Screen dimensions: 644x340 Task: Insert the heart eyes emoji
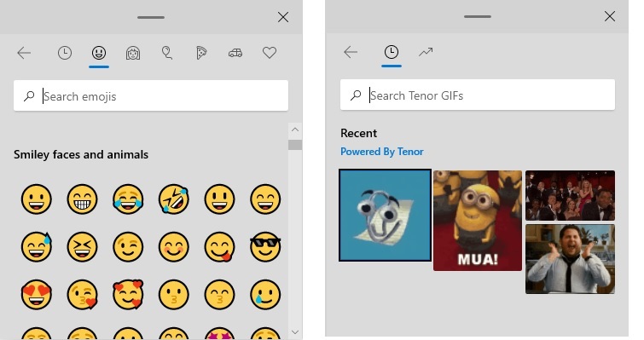coord(37,295)
